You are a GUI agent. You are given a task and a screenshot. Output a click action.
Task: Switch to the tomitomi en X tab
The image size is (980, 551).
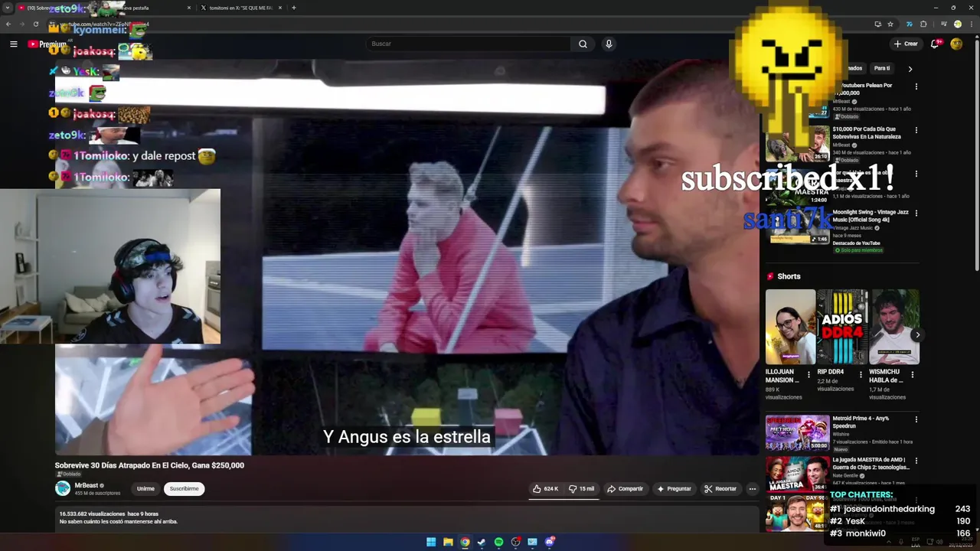(241, 8)
